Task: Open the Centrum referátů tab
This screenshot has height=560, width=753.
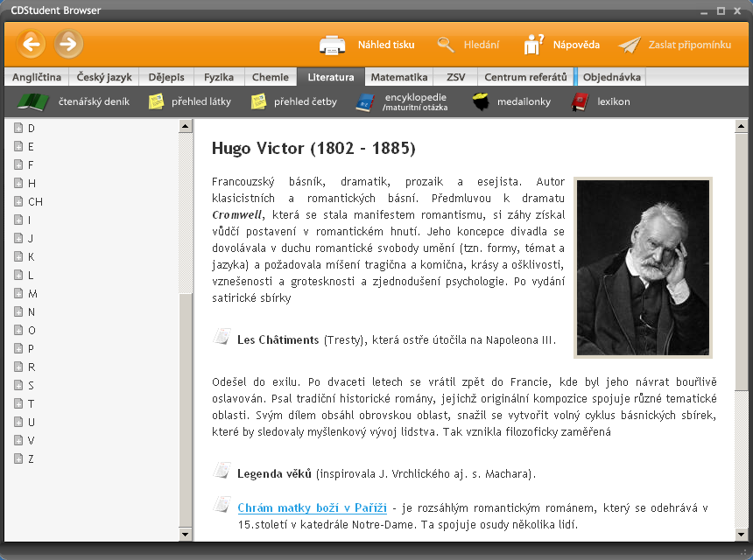Action: pos(525,77)
